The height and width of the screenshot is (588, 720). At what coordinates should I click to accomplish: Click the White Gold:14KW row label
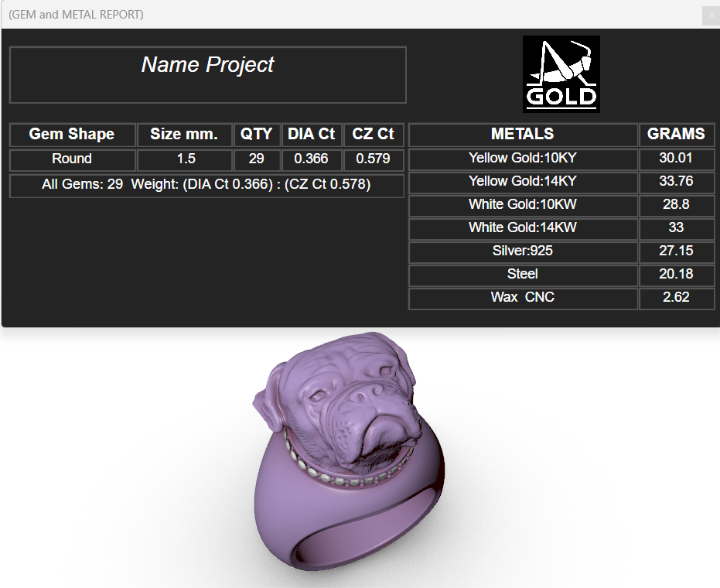(x=523, y=229)
